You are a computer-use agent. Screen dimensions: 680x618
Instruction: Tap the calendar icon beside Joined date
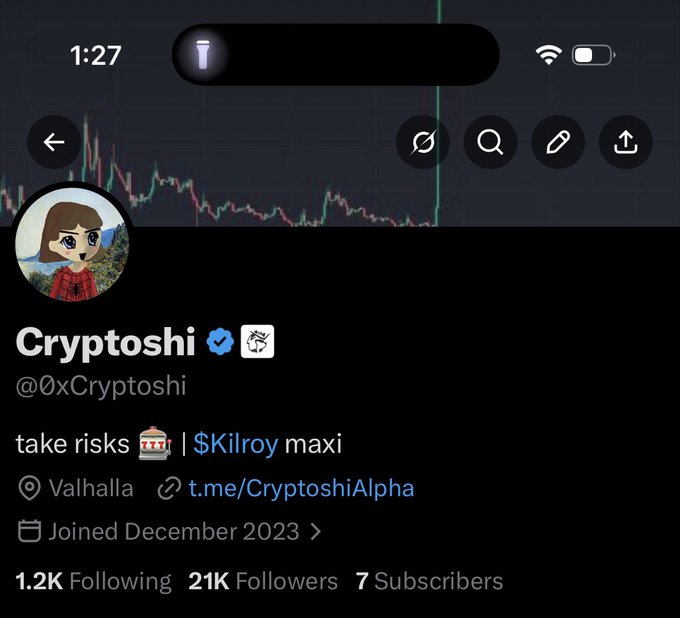point(30,532)
